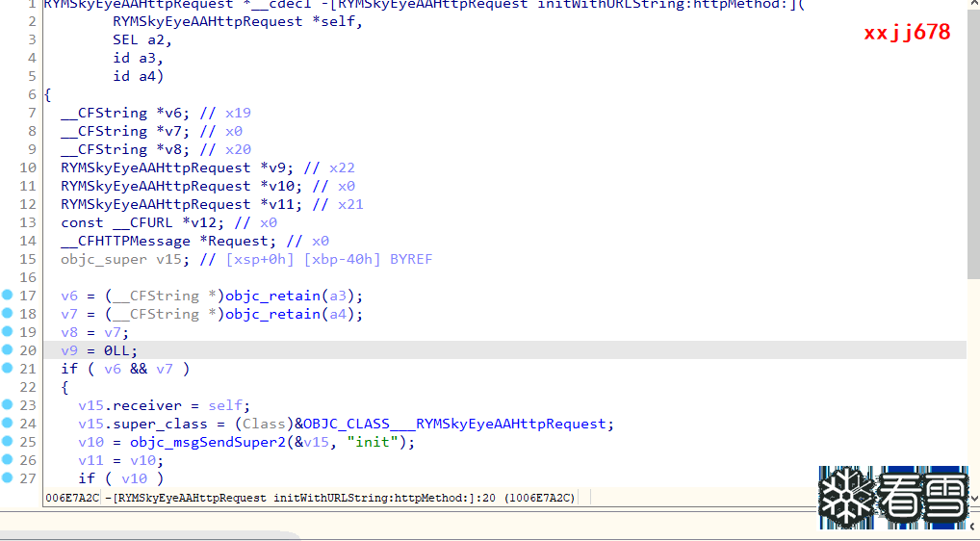Select variable v7 declaration on line 8
980x541 pixels.
point(172,131)
